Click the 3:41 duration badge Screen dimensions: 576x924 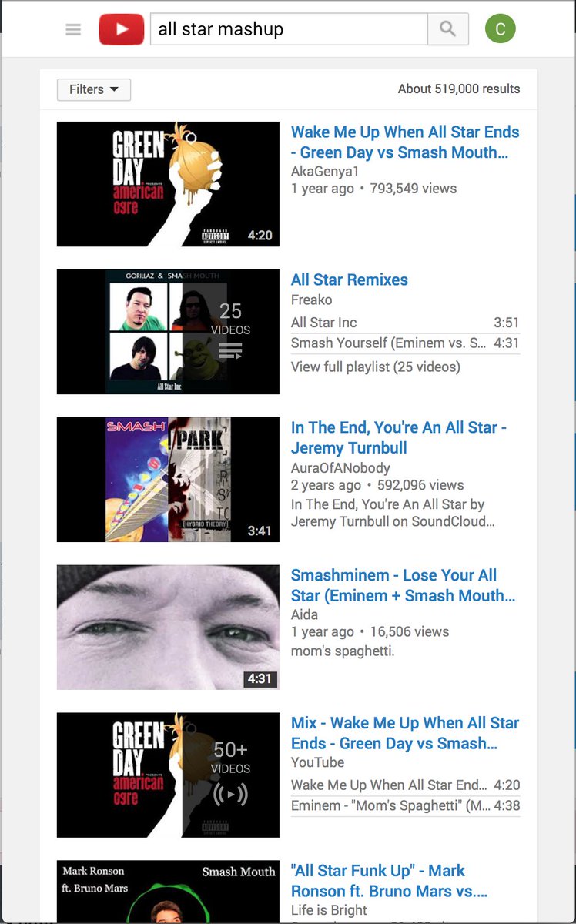[x=260, y=531]
